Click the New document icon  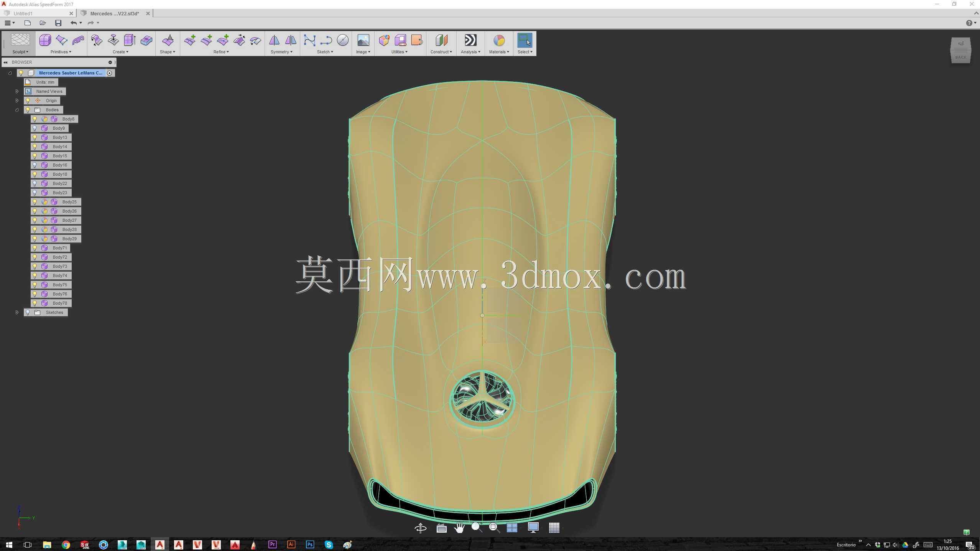(27, 23)
